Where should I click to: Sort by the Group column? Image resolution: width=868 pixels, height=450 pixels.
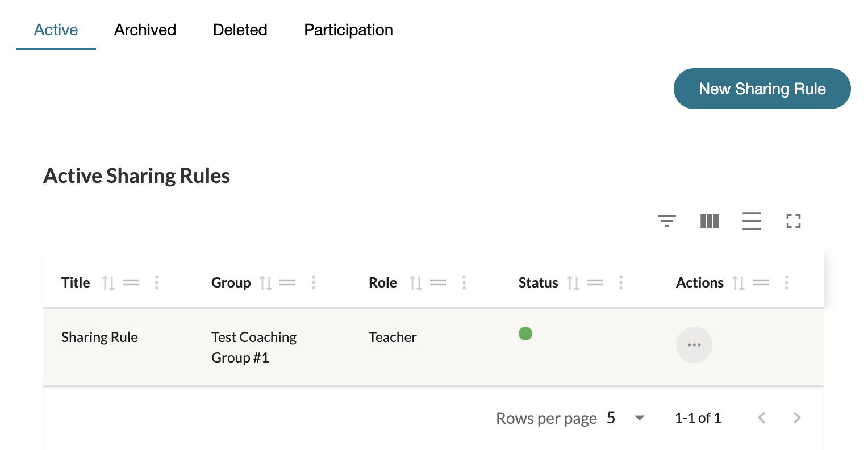point(266,283)
